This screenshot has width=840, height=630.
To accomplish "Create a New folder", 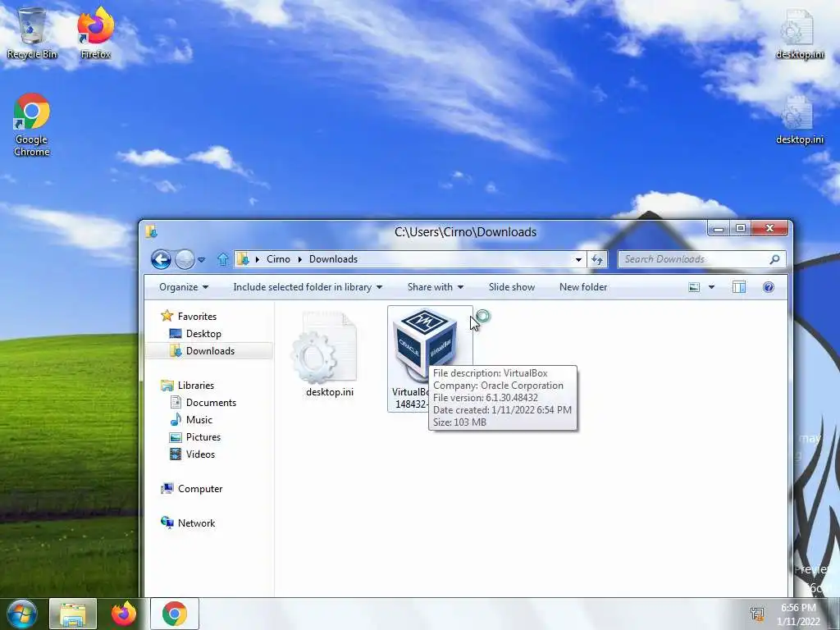I will coord(583,287).
